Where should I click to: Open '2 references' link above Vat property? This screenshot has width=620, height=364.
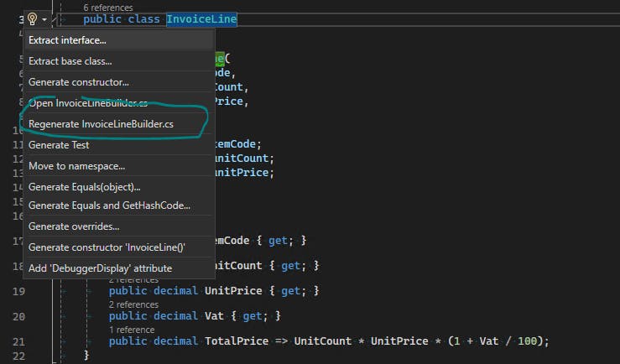(x=134, y=304)
